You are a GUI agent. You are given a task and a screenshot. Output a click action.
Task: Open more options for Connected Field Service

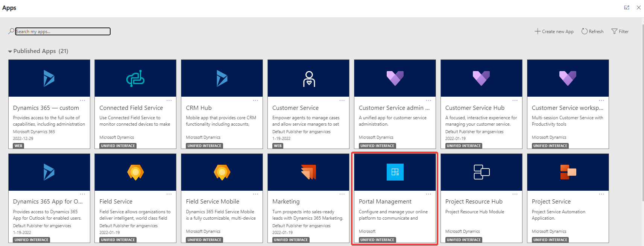click(169, 100)
